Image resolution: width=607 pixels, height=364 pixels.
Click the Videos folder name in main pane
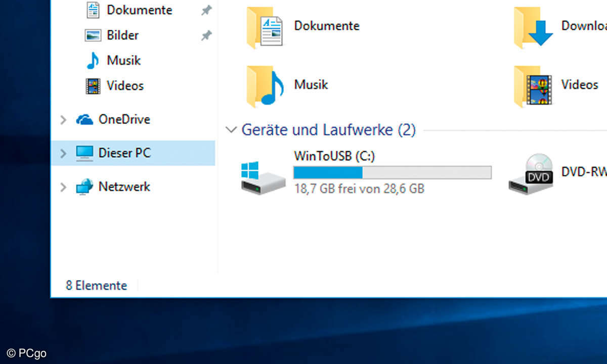(x=580, y=84)
